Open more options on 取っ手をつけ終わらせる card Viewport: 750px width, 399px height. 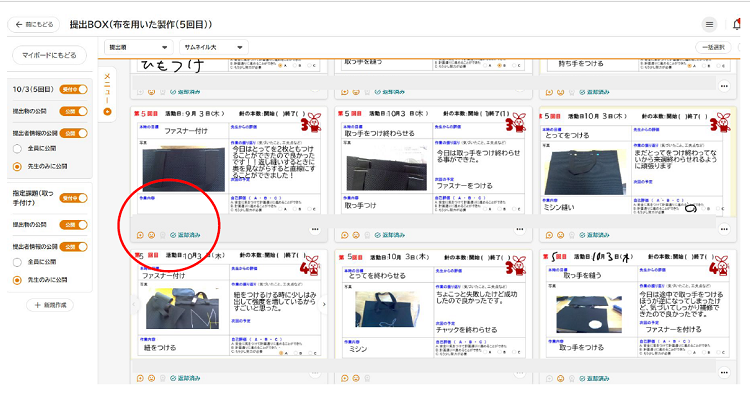click(519, 229)
